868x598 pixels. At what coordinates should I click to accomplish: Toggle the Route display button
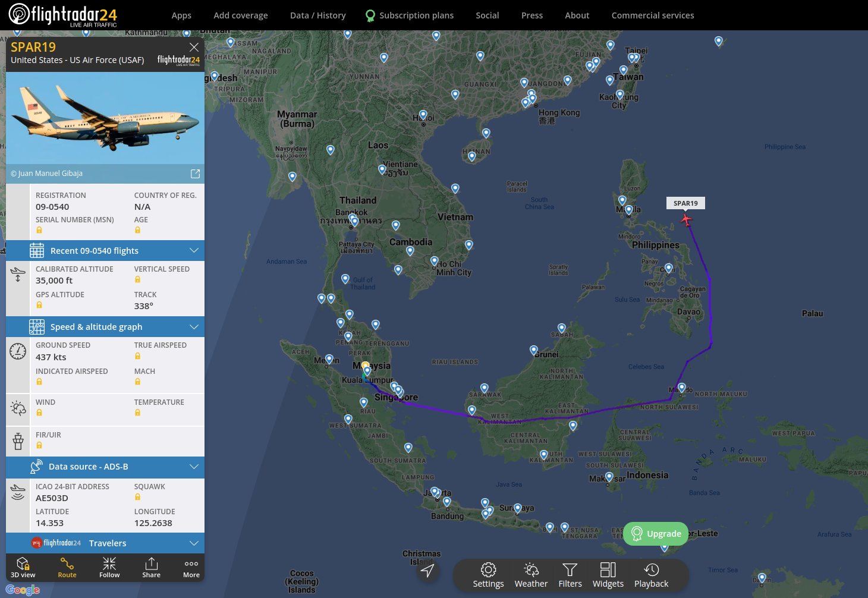tap(67, 568)
